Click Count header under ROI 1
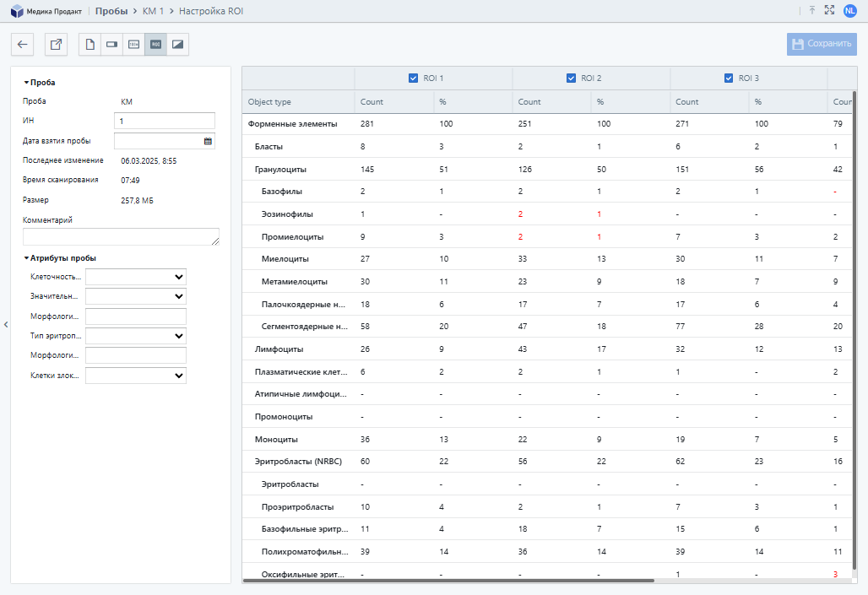 pyautogui.click(x=372, y=102)
